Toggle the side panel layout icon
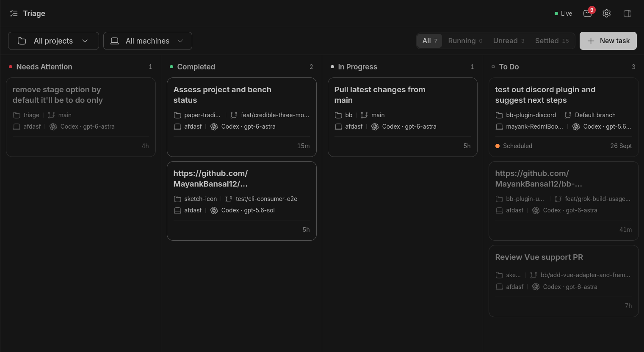Image resolution: width=644 pixels, height=352 pixels. click(x=627, y=14)
